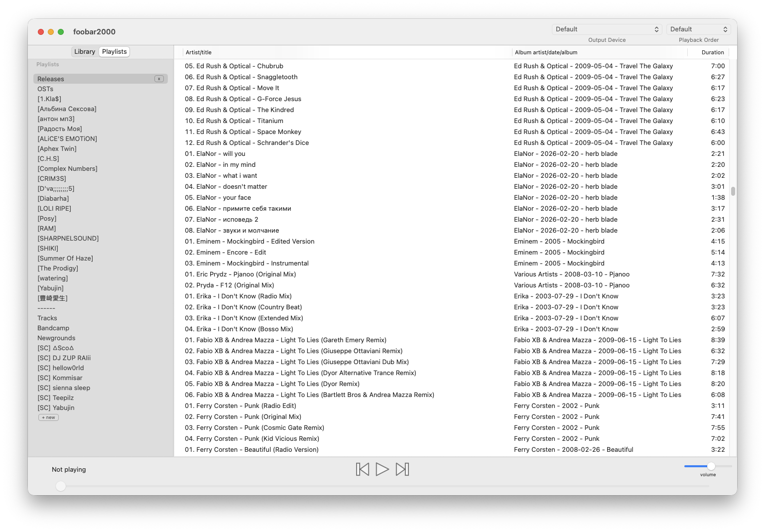The height and width of the screenshot is (532, 765).
Task: Open the [Yabujin] playlist
Action: tap(100, 288)
